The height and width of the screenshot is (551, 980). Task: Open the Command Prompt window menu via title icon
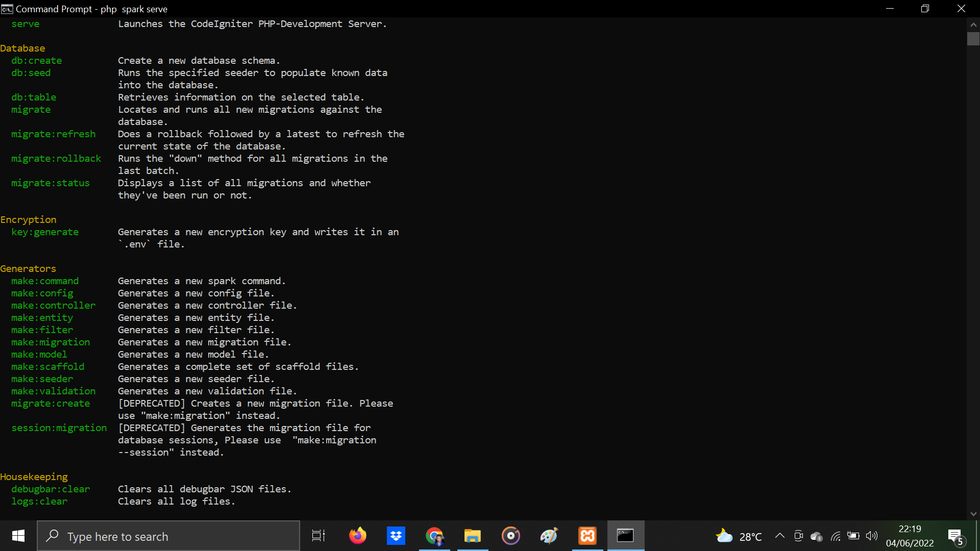point(7,9)
